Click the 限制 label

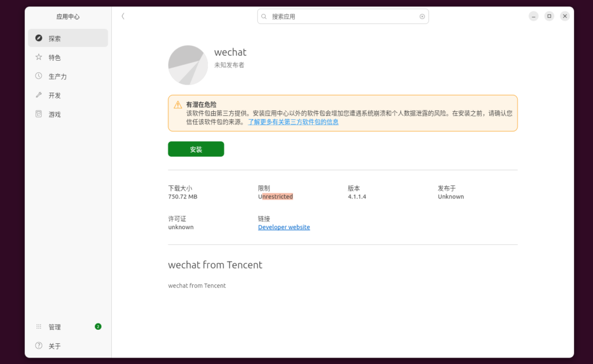tap(264, 188)
